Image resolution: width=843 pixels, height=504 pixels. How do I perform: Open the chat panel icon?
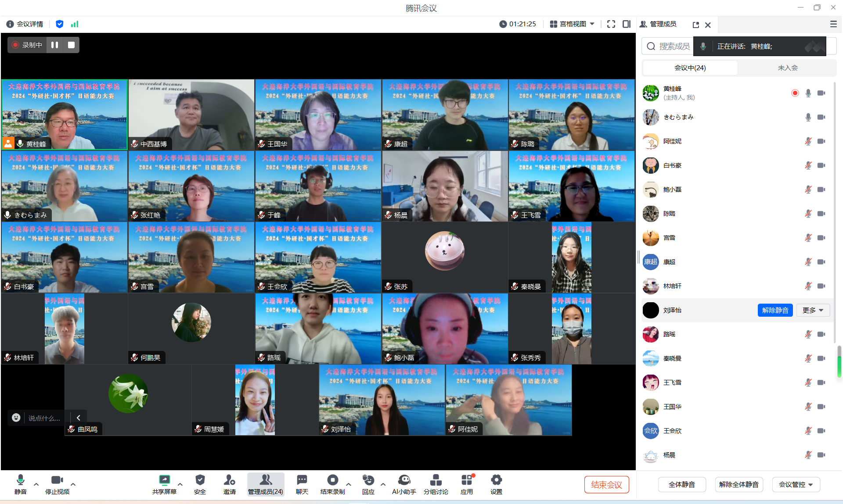pos(302,480)
